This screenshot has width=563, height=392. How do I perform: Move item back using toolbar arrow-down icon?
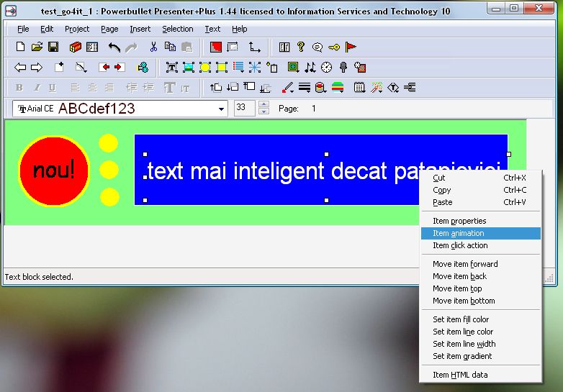point(233,87)
